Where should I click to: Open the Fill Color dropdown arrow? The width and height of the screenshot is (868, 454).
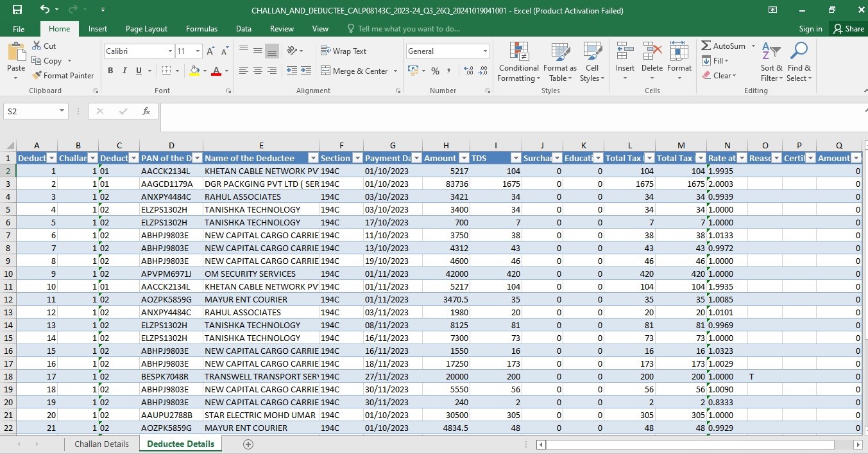[204, 71]
